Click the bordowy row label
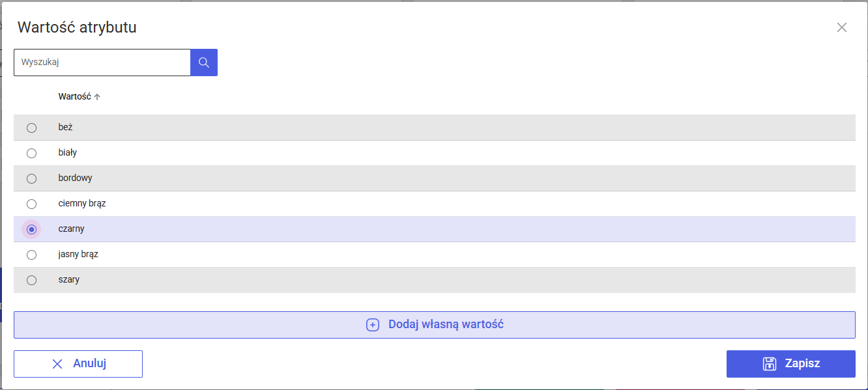The image size is (868, 390). [x=76, y=178]
